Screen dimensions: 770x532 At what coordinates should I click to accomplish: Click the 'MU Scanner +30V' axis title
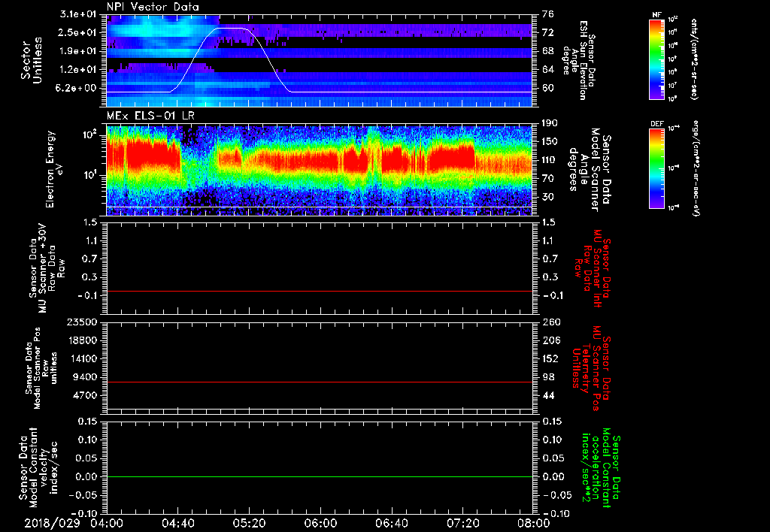click(47, 268)
